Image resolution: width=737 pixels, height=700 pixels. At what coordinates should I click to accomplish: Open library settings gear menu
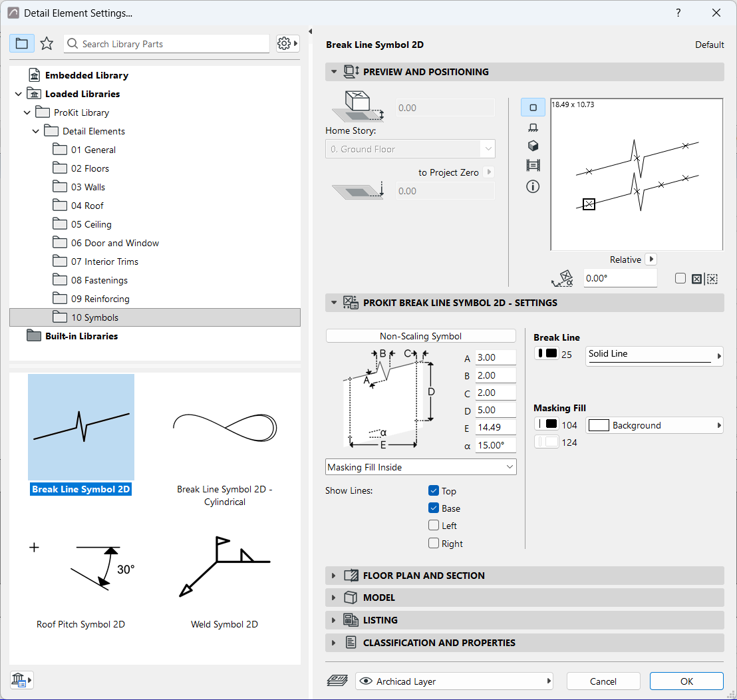tap(287, 44)
